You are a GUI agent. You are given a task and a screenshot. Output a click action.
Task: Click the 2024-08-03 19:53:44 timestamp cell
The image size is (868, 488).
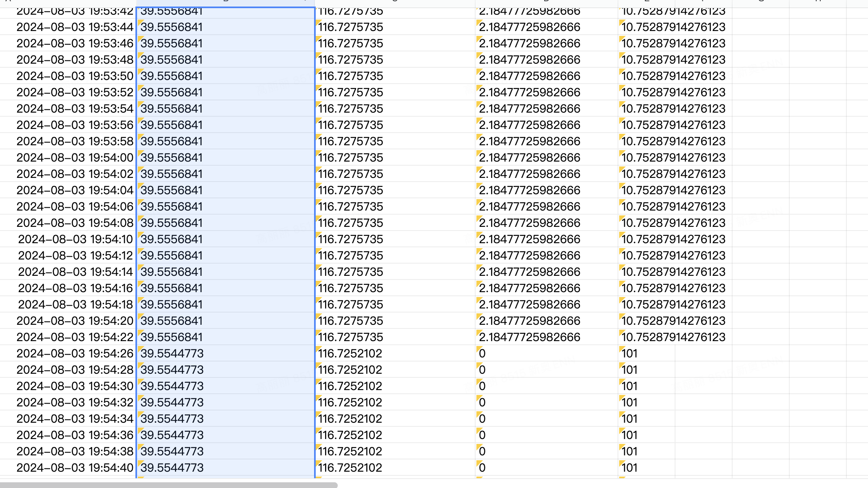(75, 27)
